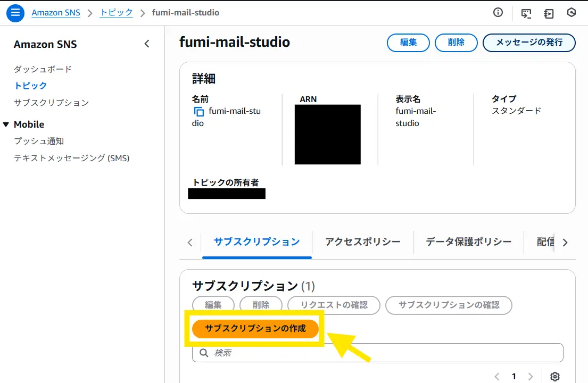The width and height of the screenshot is (588, 383).
Task: Open ダッシュボード in side navigation
Action: [43, 69]
